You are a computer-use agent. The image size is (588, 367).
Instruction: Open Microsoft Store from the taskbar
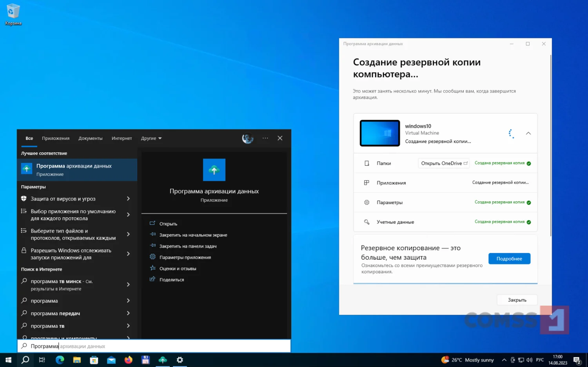[x=94, y=360]
